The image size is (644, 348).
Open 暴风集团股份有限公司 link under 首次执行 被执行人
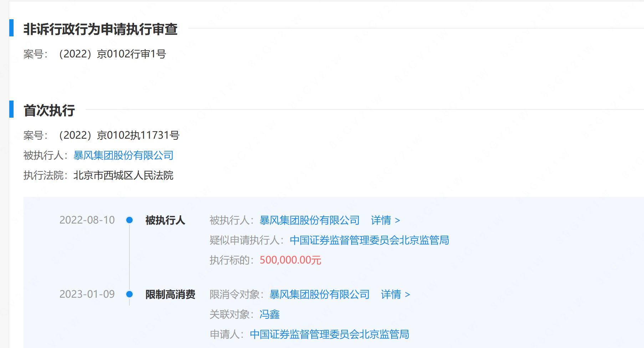coord(123,155)
